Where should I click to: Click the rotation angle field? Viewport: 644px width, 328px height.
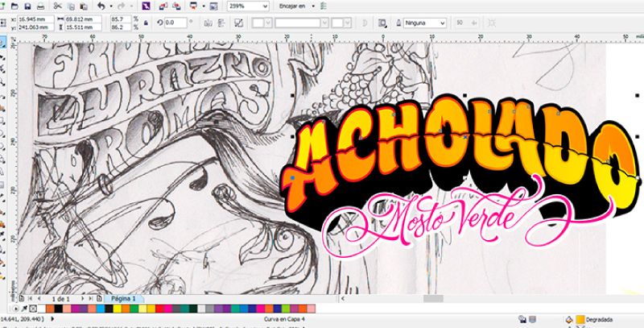tap(175, 23)
